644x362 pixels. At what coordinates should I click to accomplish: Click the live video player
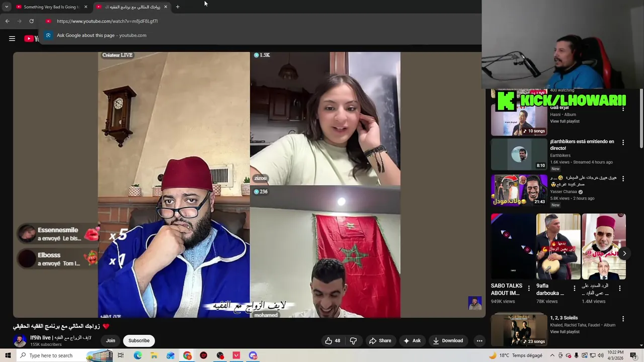pos(249,185)
